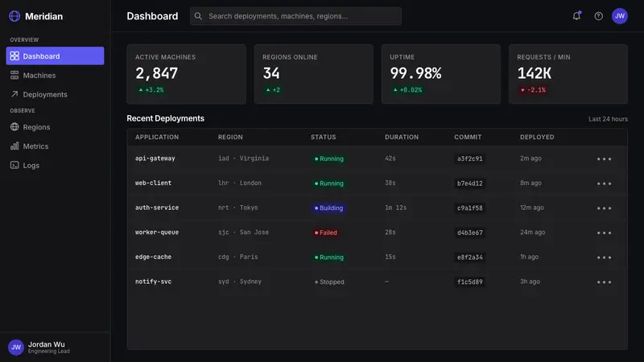Screen dimensions: 644x362
Task: Click the web-client application name
Action: 153,183
